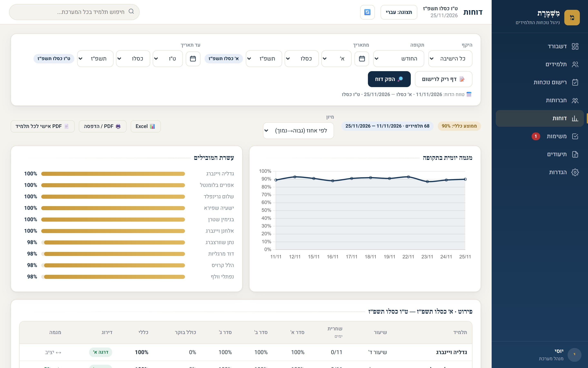588x368 pixels.
Task: Open the from-date month dropdown כסלו
Action: coord(302,59)
